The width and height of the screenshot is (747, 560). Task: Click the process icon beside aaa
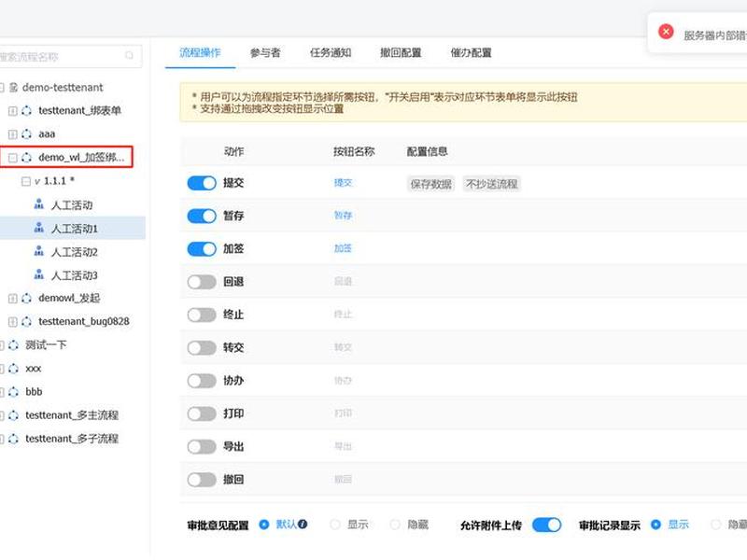point(27,133)
